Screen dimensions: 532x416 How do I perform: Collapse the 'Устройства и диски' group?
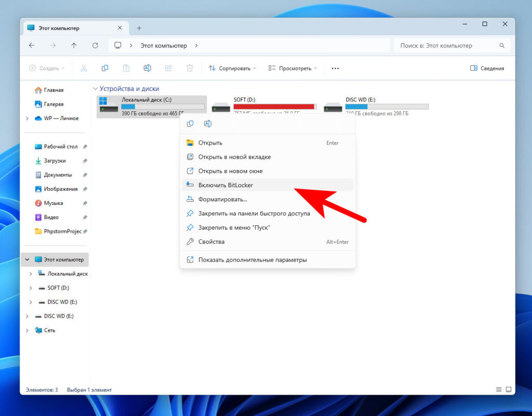96,88
